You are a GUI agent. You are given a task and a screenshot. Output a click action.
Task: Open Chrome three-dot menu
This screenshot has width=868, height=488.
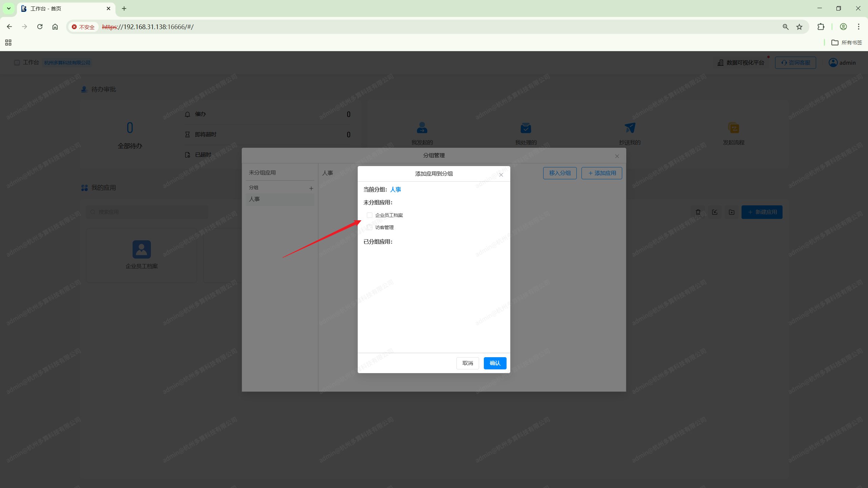(x=859, y=27)
